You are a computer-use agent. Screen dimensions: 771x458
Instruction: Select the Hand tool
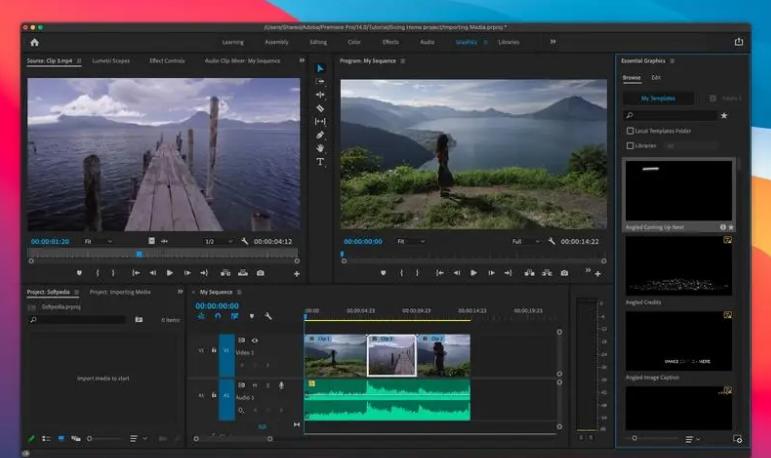320,148
